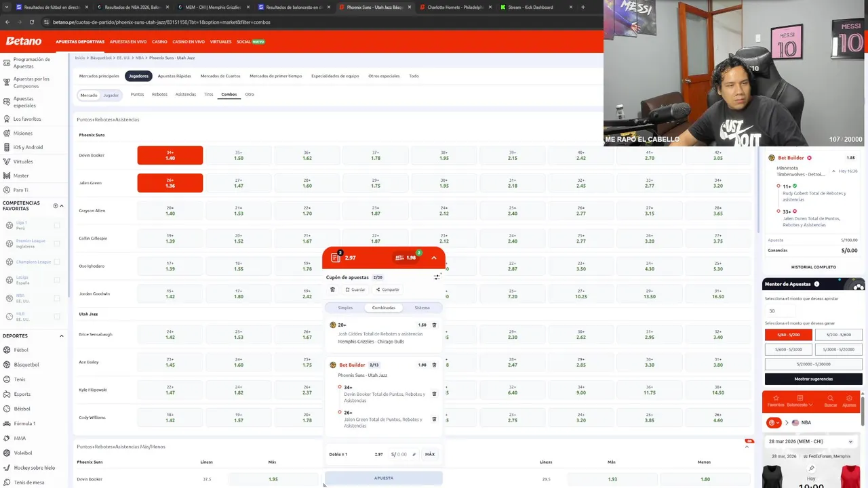Select the S/200 - S/600 winnings range

pyautogui.click(x=839, y=335)
